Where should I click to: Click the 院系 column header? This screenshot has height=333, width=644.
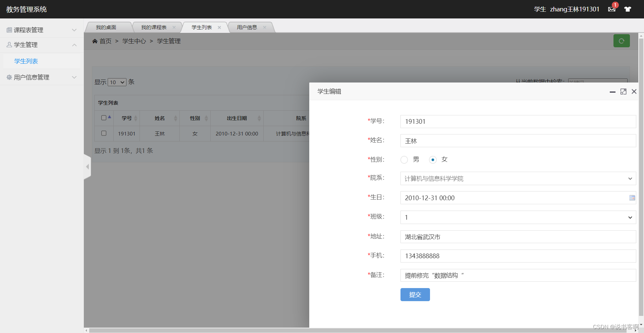(301, 118)
